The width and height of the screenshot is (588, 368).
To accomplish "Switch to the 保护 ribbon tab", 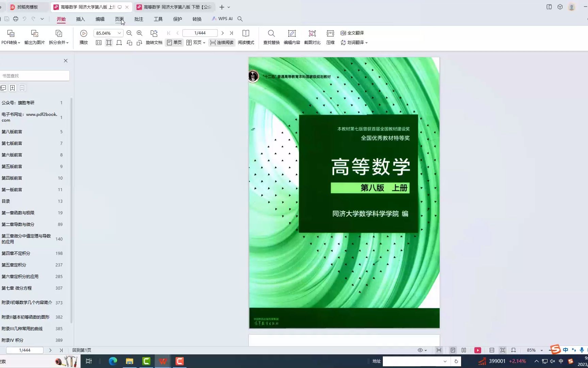I will (178, 19).
